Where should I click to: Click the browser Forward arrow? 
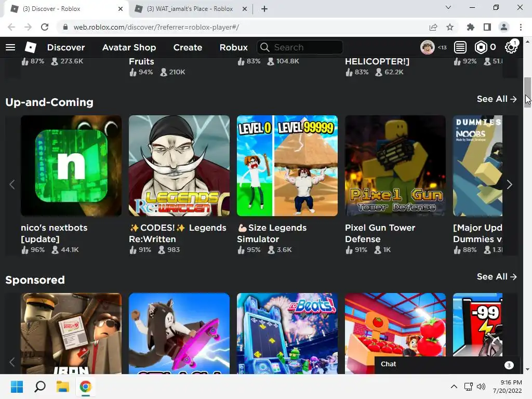click(x=28, y=27)
